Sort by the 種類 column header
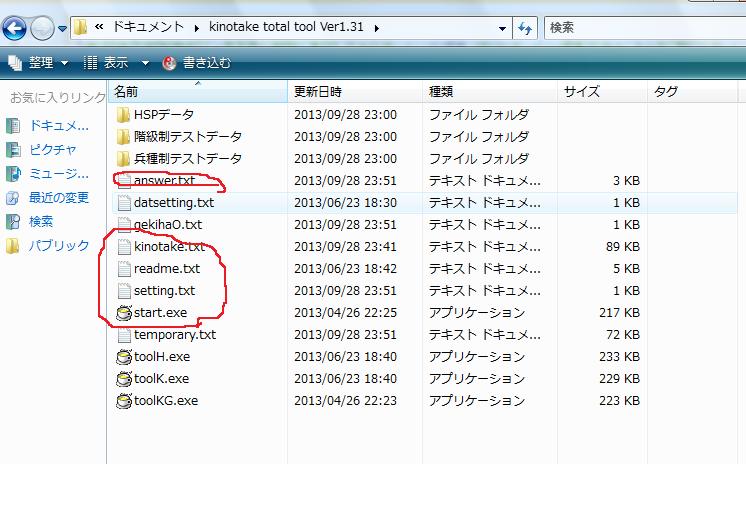746x512 pixels. click(490, 91)
